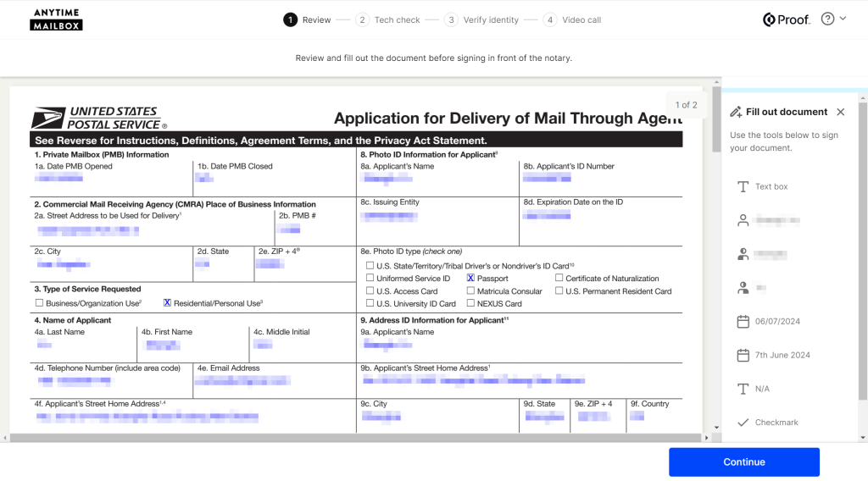Click the 8c. Issuing Entity field value

tap(389, 217)
